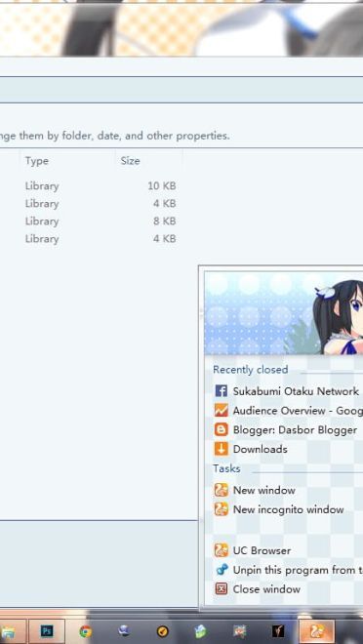This screenshot has width=363, height=644.
Task: Click the UC Browser taskbar button
Action: 316,631
